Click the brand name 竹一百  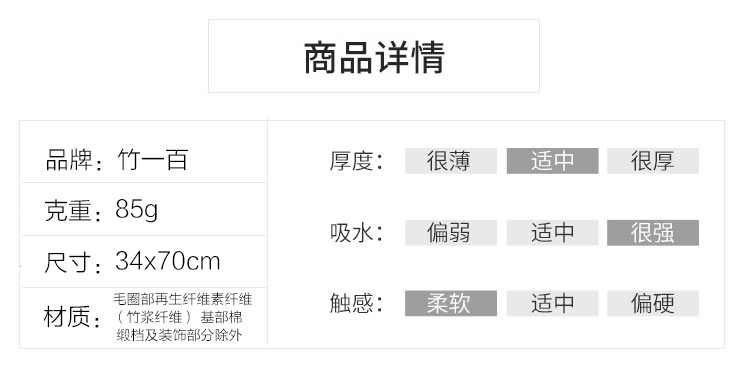point(153,160)
